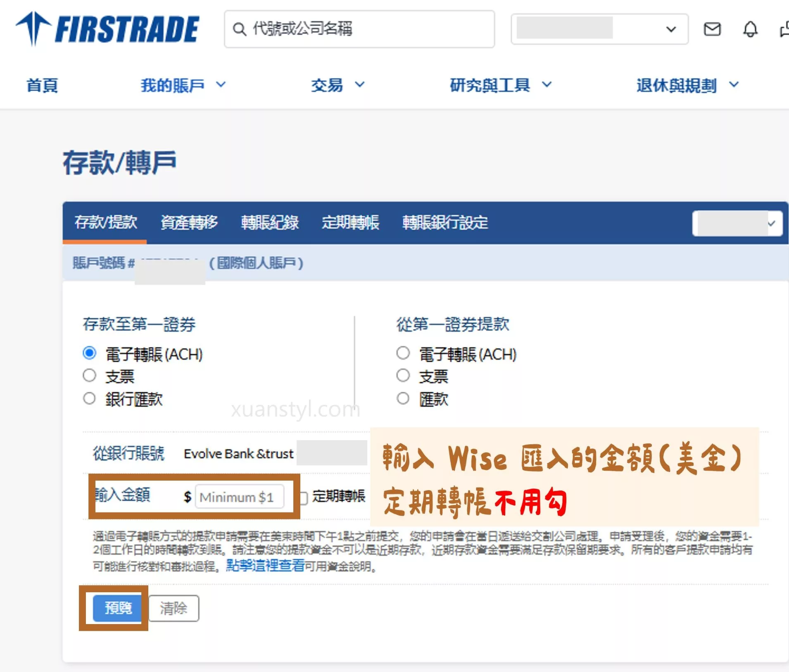789x672 pixels.
Task: Switch to the 轉賬紀錄 tab
Action: (269, 222)
